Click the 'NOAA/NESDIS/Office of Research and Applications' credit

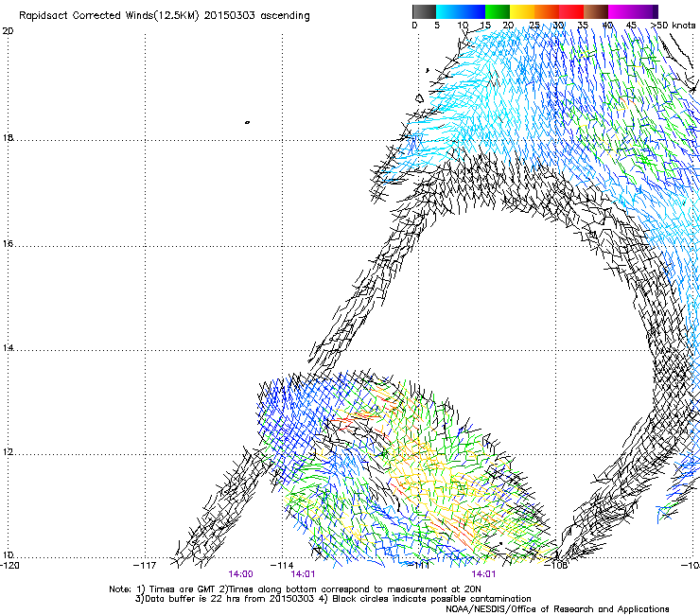(x=557, y=609)
